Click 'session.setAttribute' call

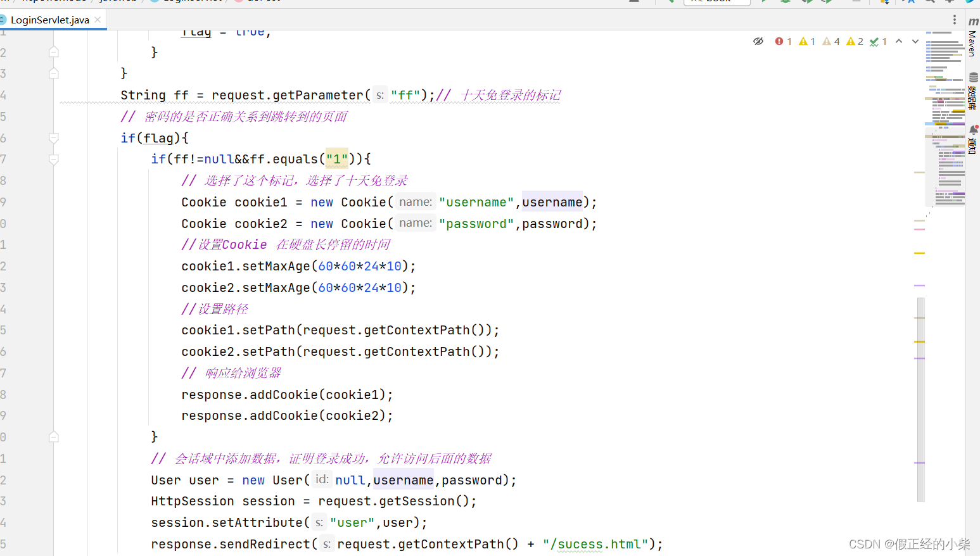point(227,523)
